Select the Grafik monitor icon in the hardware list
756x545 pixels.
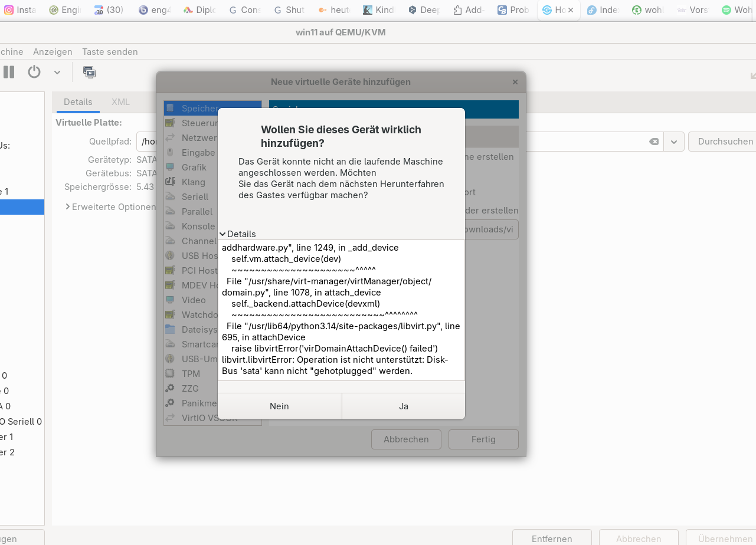pyautogui.click(x=170, y=167)
